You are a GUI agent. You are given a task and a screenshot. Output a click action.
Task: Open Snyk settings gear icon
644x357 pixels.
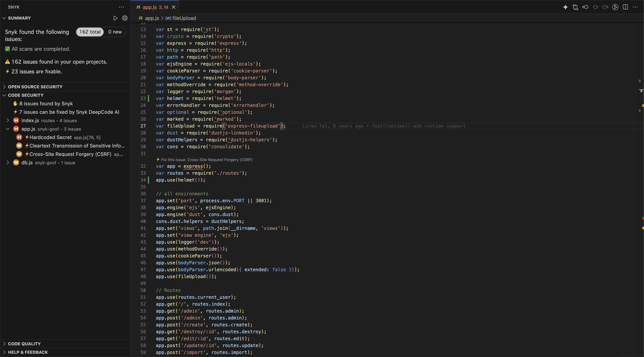click(125, 18)
